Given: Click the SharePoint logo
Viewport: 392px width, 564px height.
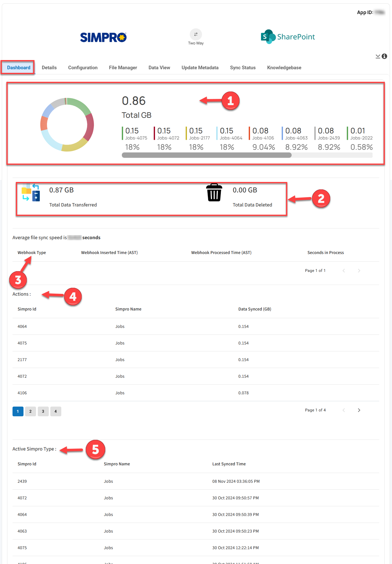Looking at the screenshot, I should coord(288,37).
